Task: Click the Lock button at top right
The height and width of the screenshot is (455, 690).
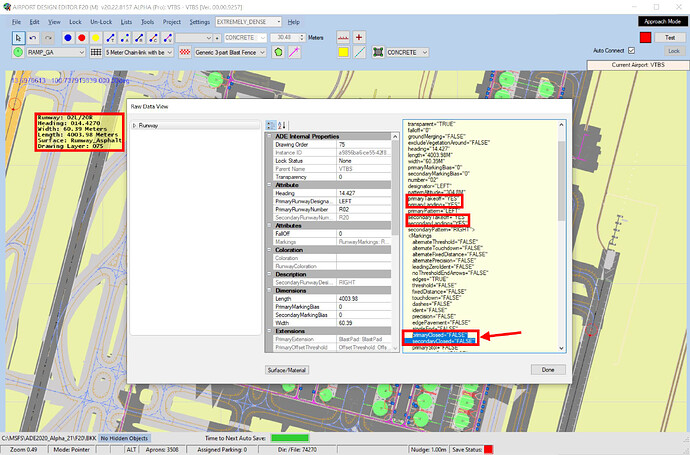Action: [x=674, y=51]
